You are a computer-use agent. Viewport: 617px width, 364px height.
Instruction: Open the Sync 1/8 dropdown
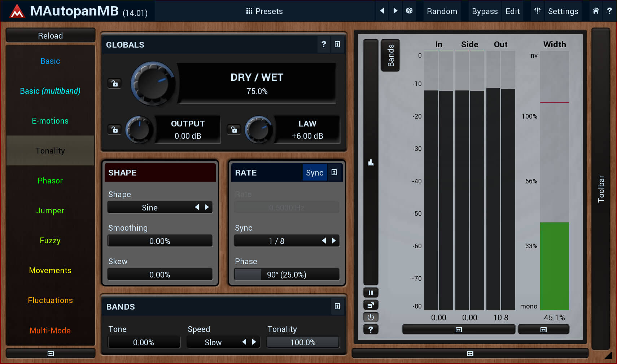coord(277,241)
